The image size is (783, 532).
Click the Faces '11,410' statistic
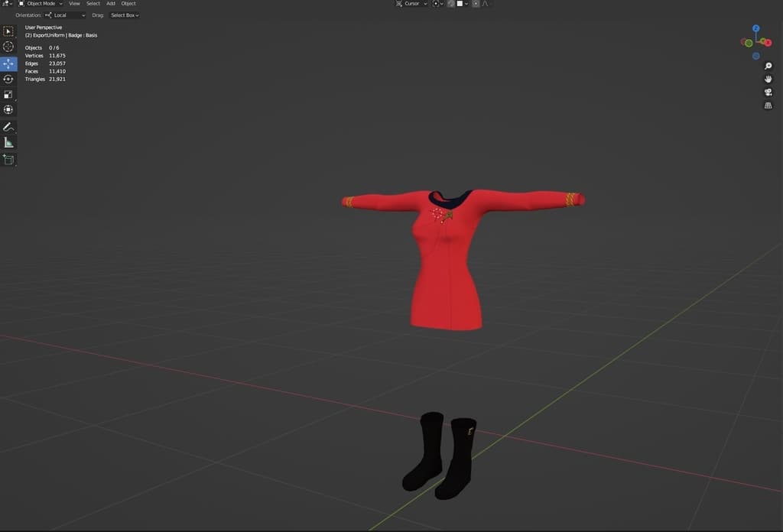pos(57,71)
